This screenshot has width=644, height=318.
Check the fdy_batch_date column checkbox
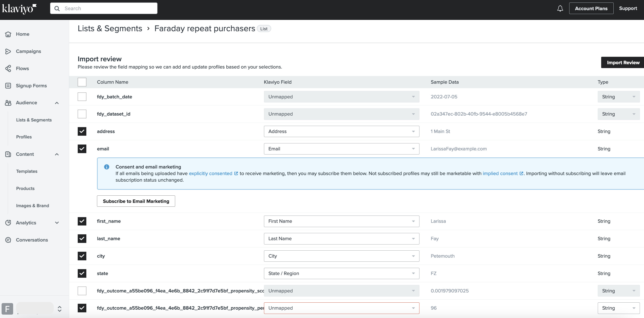pyautogui.click(x=82, y=97)
